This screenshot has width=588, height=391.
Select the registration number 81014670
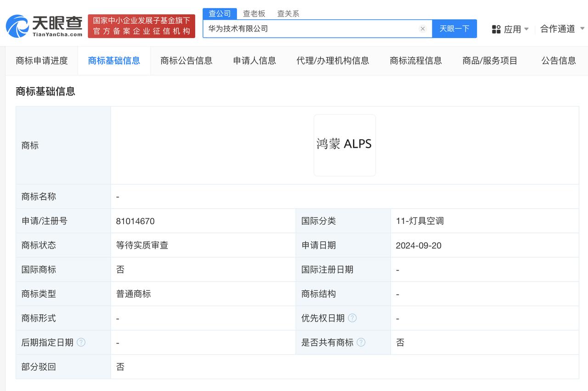(136, 221)
